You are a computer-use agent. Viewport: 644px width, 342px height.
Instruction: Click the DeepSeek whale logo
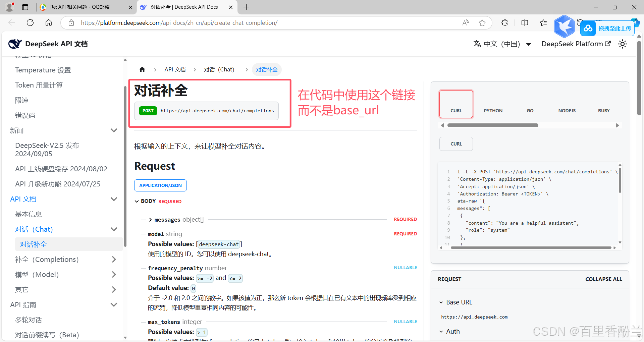coord(15,44)
